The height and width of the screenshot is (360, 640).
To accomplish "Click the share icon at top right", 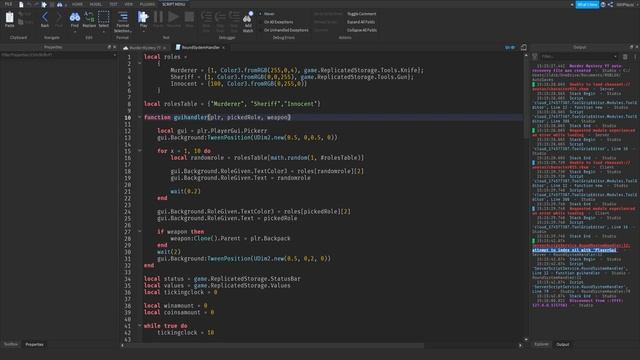I will (610, 4).
